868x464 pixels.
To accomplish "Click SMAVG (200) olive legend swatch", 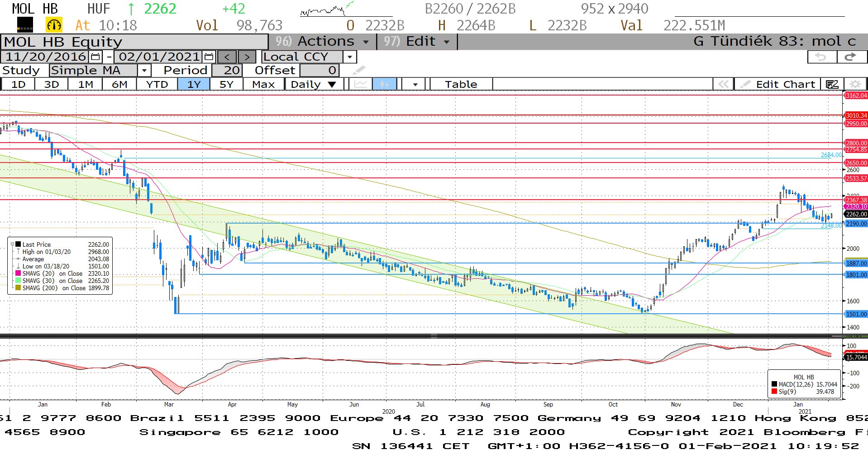I will pyautogui.click(x=18, y=288).
